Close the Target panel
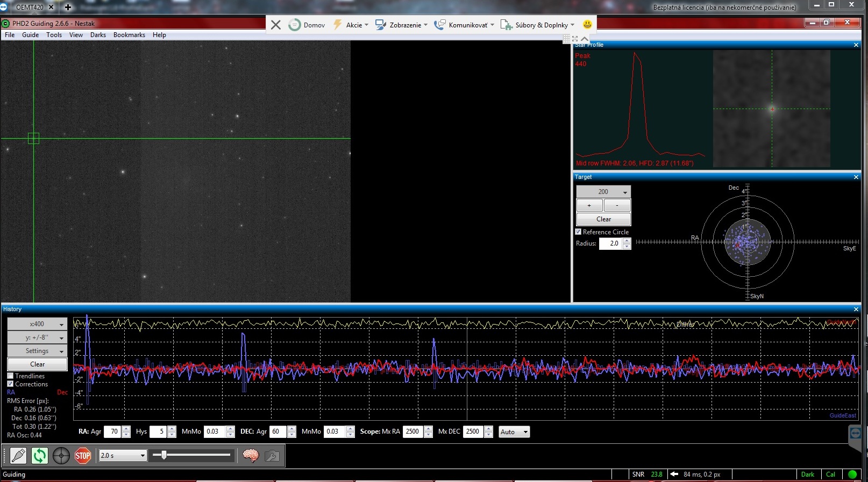The height and width of the screenshot is (482, 868). (x=856, y=177)
